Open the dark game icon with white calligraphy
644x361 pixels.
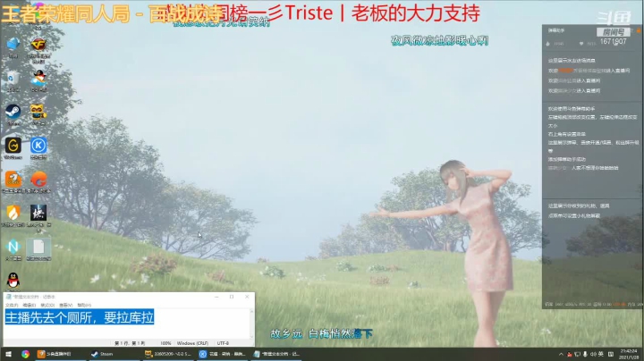pos(38,213)
